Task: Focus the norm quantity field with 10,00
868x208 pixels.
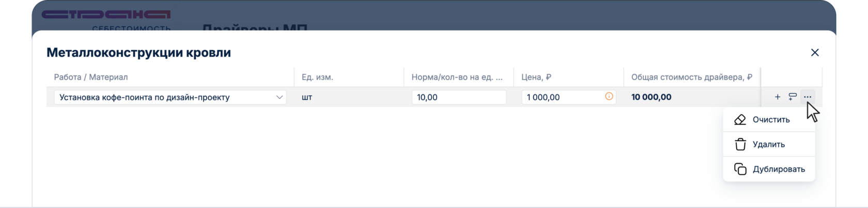Action: [x=459, y=97]
